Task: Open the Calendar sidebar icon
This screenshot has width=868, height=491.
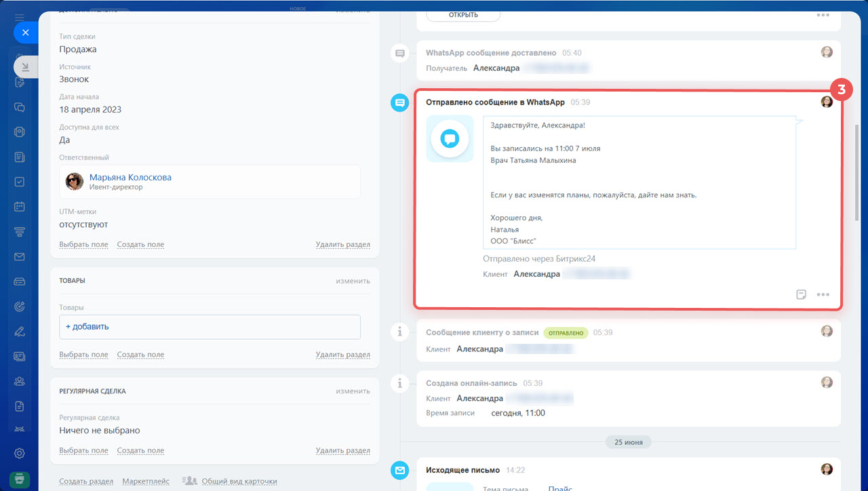Action: pyautogui.click(x=20, y=207)
